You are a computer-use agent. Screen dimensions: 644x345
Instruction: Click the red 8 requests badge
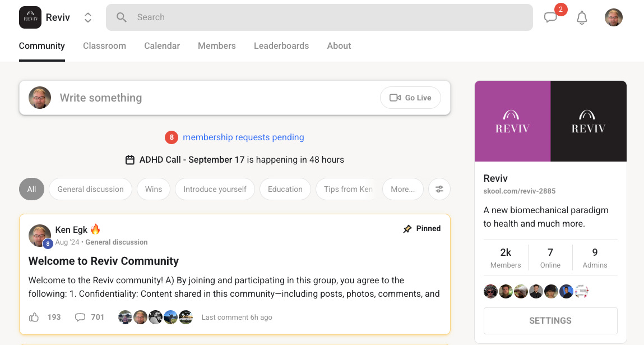[x=172, y=137]
